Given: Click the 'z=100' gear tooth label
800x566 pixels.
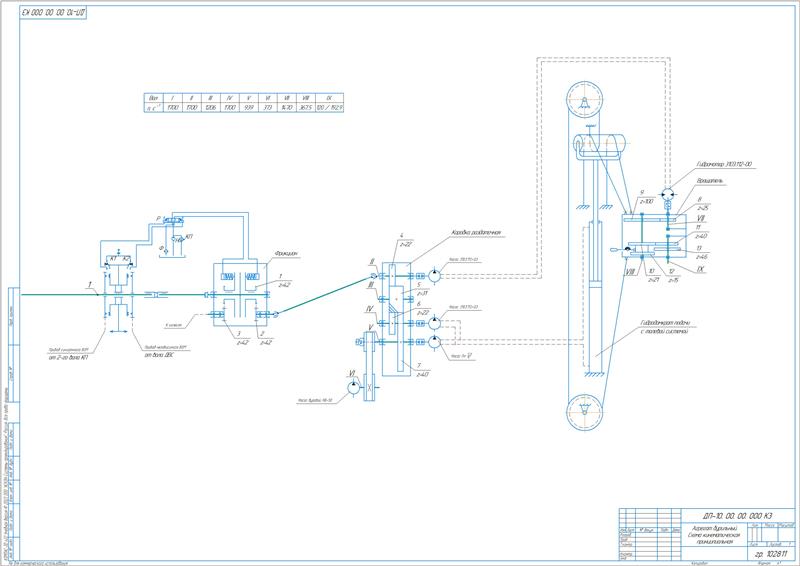Looking at the screenshot, I should pos(646,202).
